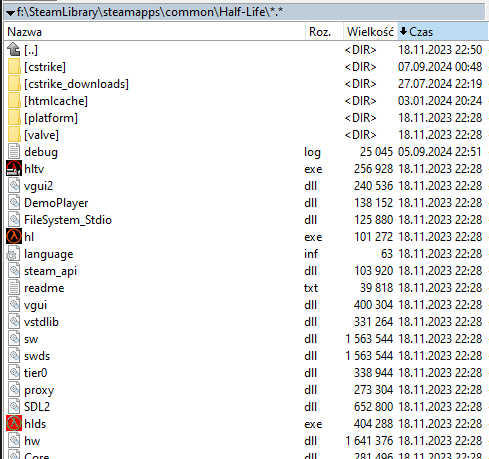Click the hltv exe Half-Life icon
The height and width of the screenshot is (459, 489).
click(14, 169)
